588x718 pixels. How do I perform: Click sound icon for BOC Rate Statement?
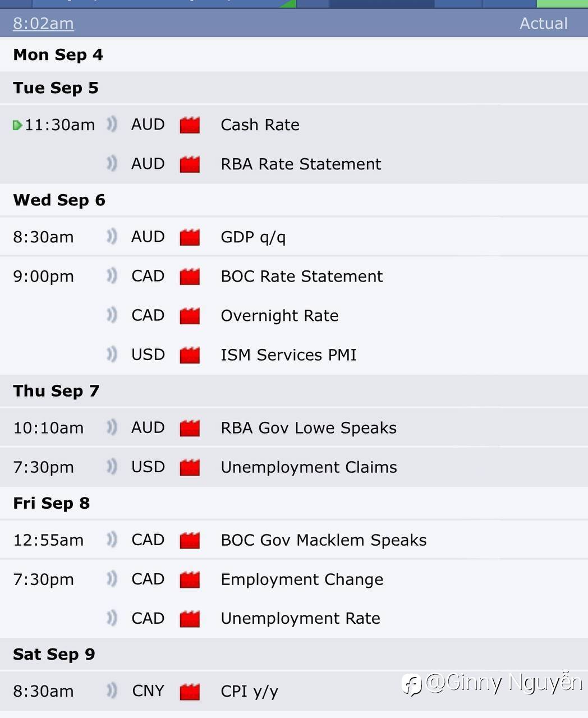[x=112, y=276]
